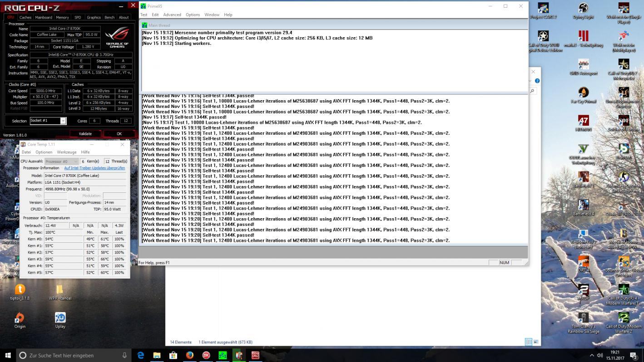Image resolution: width=644 pixels, height=362 pixels.
Task: Open Core Temp Optionen menu
Action: [x=44, y=152]
